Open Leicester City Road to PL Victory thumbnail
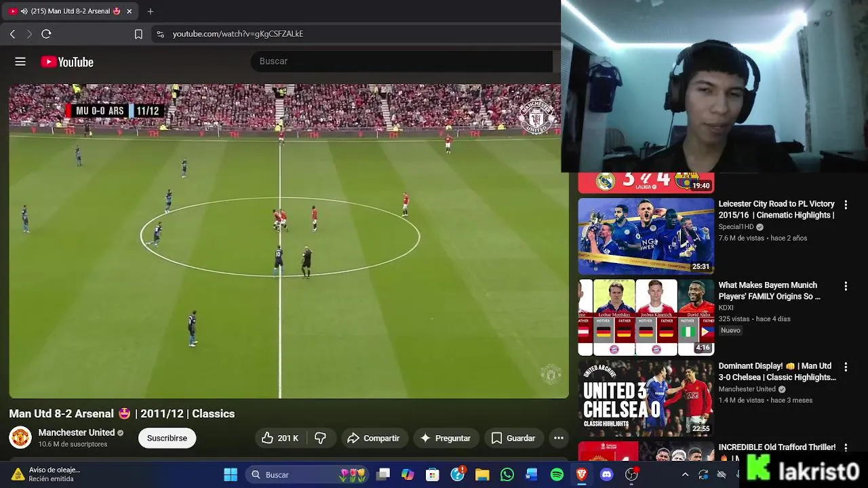Viewport: 868px width, 488px height. coord(646,236)
